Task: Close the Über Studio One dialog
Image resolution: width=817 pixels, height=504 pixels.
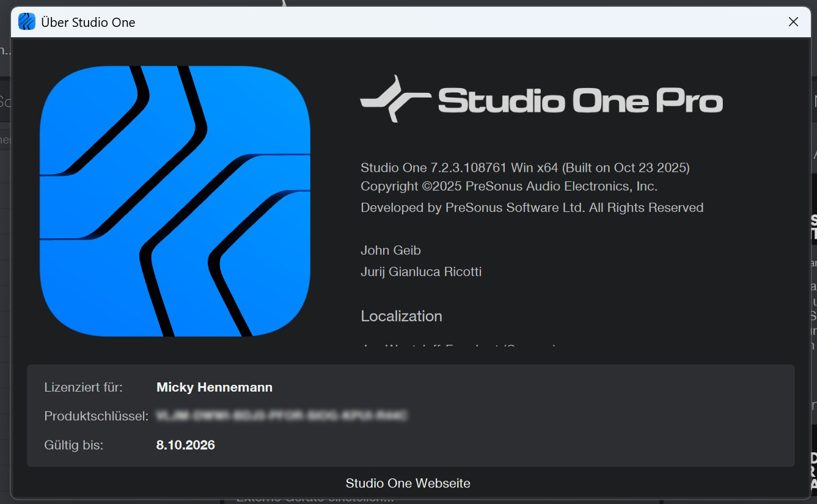Action: (x=793, y=22)
